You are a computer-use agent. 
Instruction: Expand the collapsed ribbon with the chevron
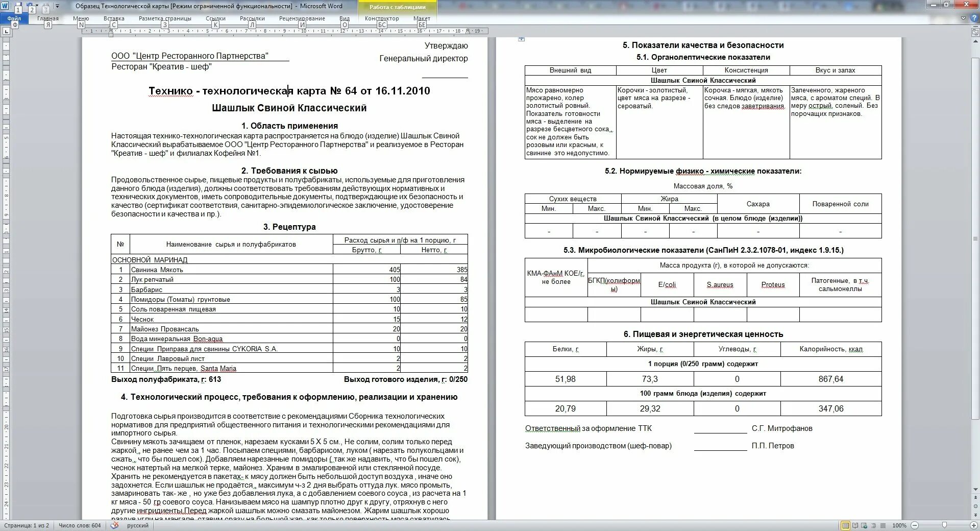(964, 18)
